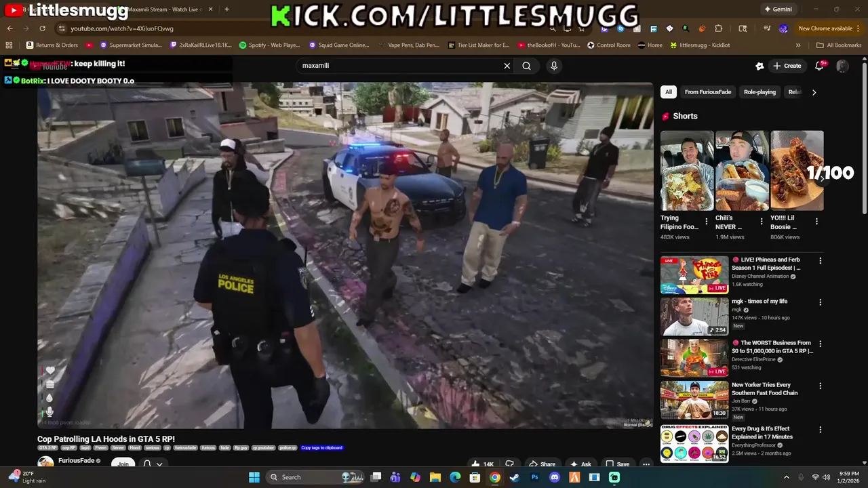Click the Windows taskbar Search box
The width and height of the screenshot is (868, 488).
coord(316,477)
